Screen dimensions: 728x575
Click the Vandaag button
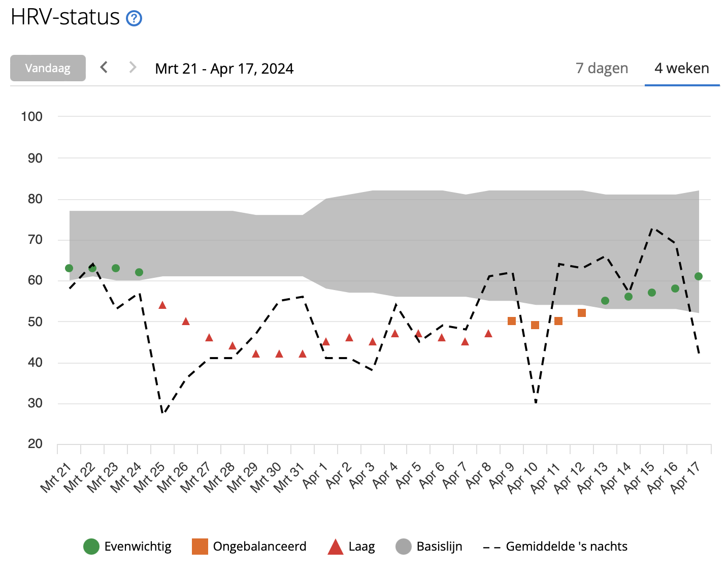[x=48, y=68]
